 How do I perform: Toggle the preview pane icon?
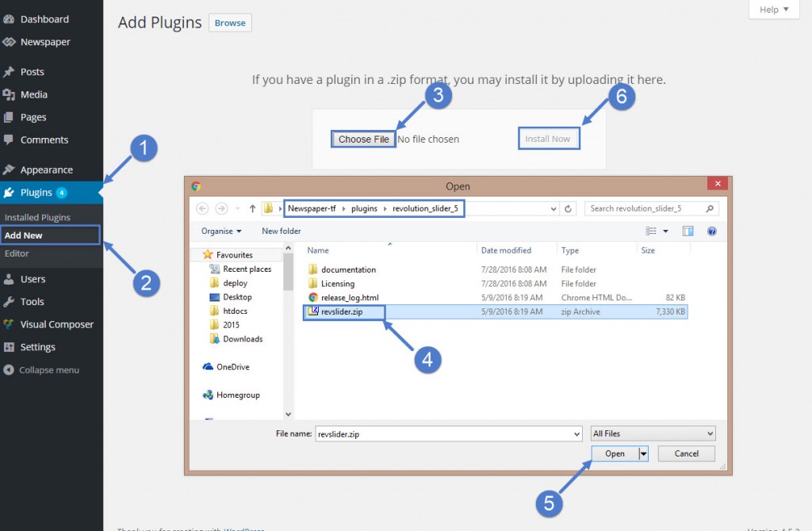tap(688, 231)
